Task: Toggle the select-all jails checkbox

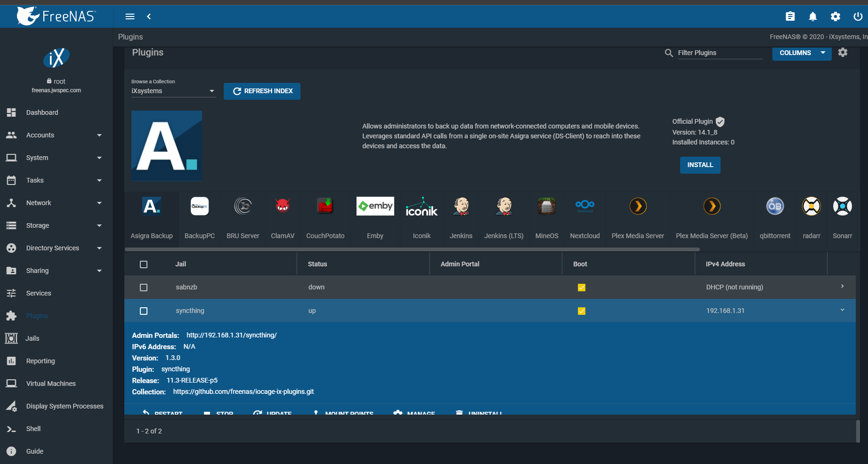Action: 144,264
